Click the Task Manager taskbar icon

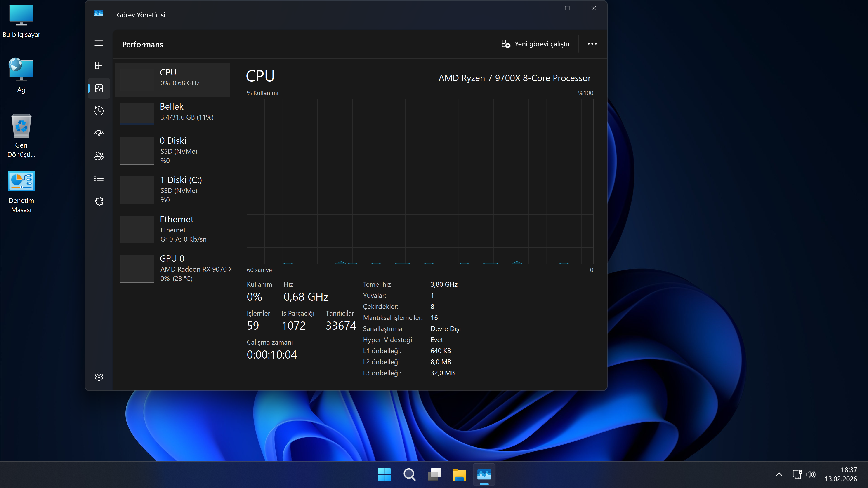(484, 474)
